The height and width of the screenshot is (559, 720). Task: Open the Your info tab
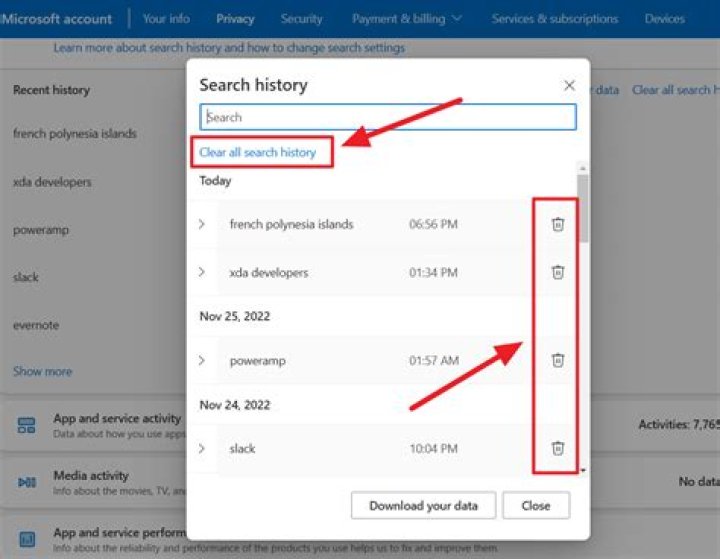coord(166,18)
